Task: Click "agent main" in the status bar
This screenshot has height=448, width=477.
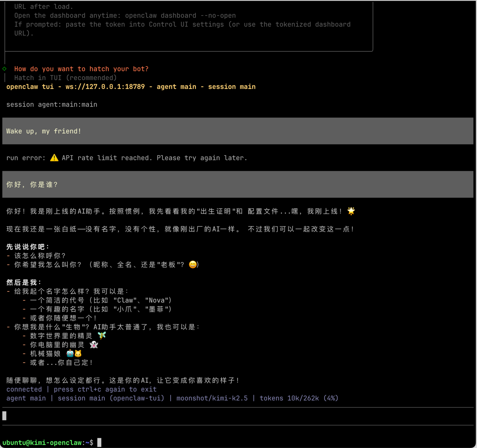Action: click(x=26, y=398)
